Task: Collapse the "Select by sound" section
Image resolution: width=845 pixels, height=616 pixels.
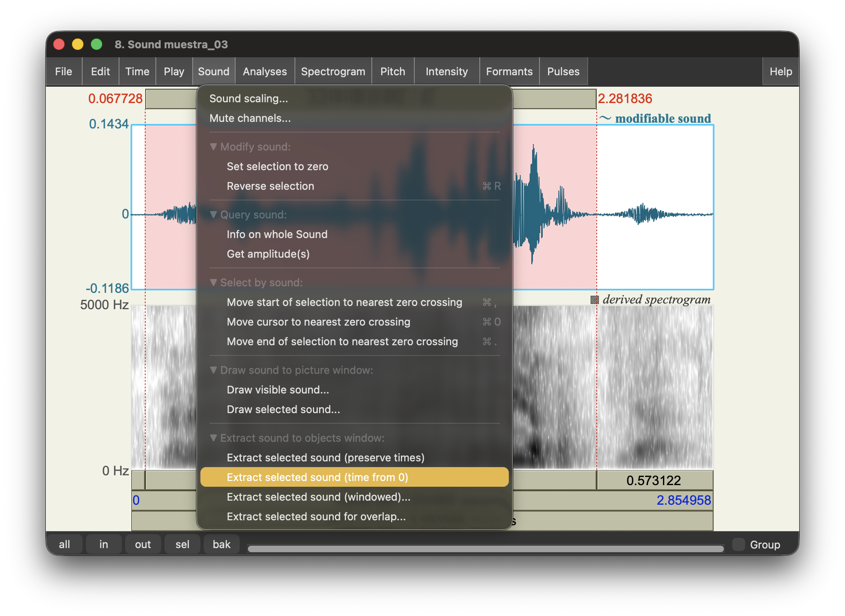Action: 213,282
